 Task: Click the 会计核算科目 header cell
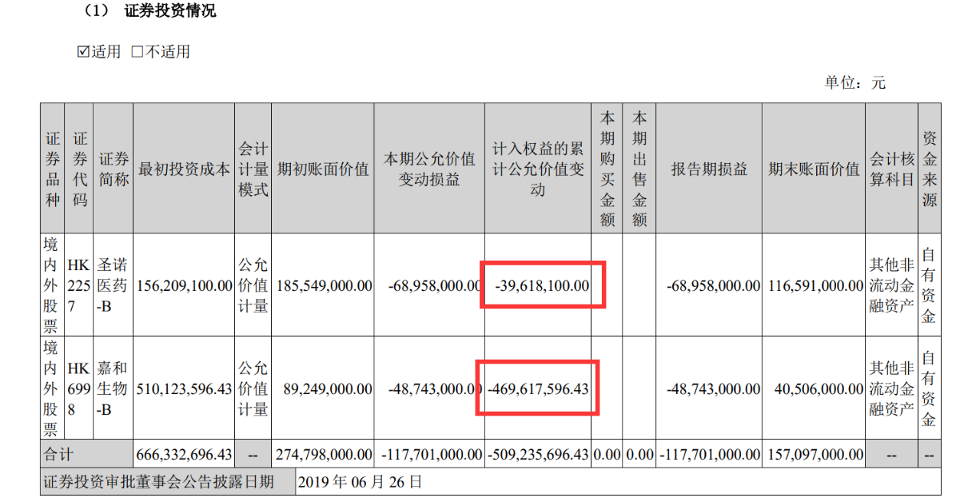892,170
